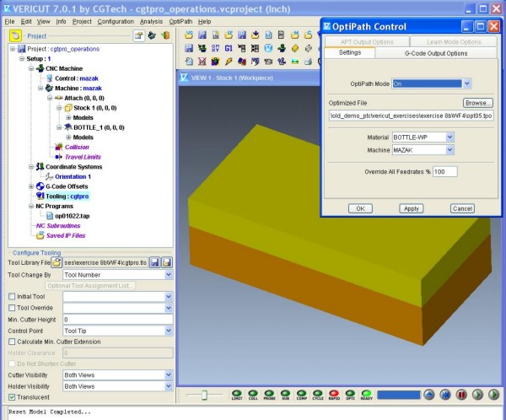Click the READY status light

pyautogui.click(x=366, y=395)
